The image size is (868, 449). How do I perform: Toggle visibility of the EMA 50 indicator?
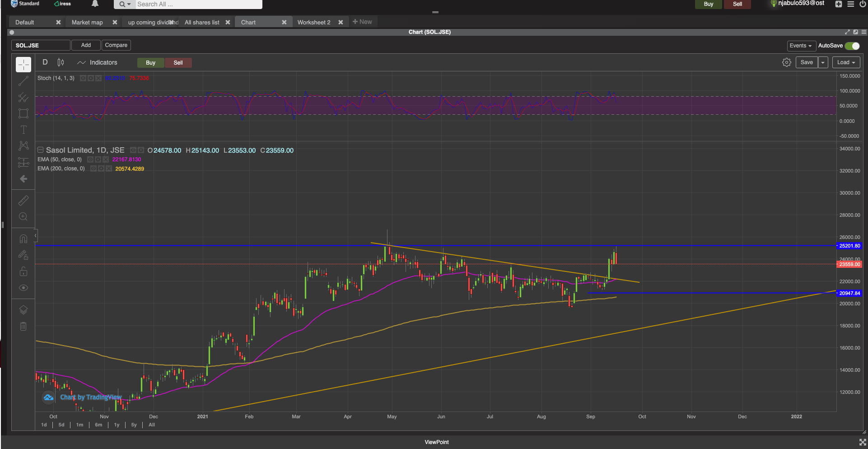[90, 159]
